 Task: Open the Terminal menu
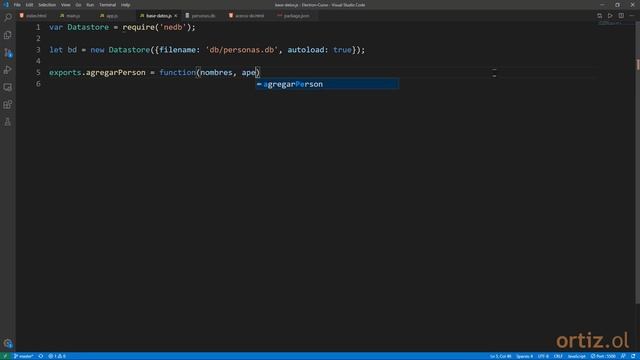107,5
